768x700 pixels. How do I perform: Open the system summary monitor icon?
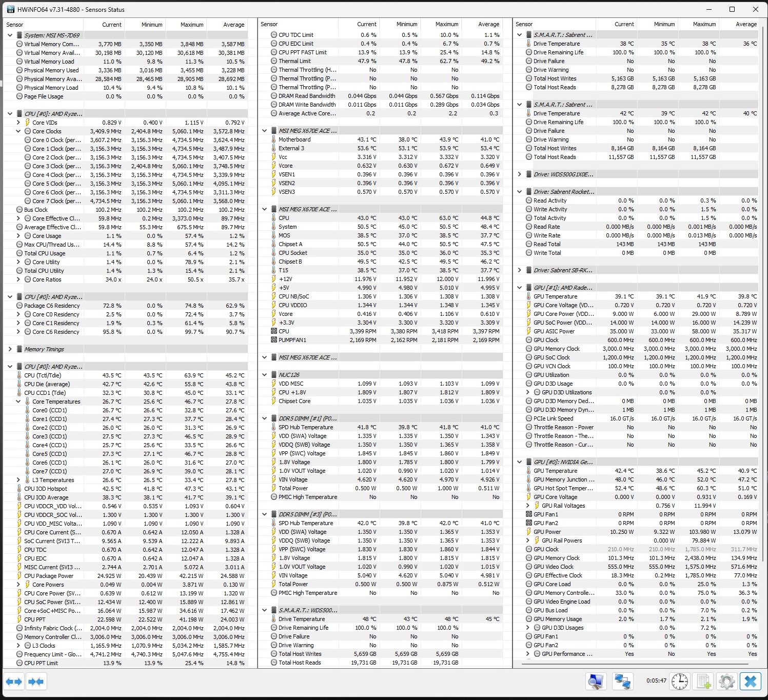tap(596, 682)
